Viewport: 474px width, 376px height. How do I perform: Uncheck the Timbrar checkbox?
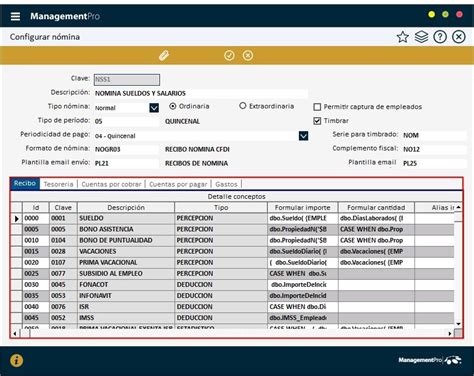[317, 121]
